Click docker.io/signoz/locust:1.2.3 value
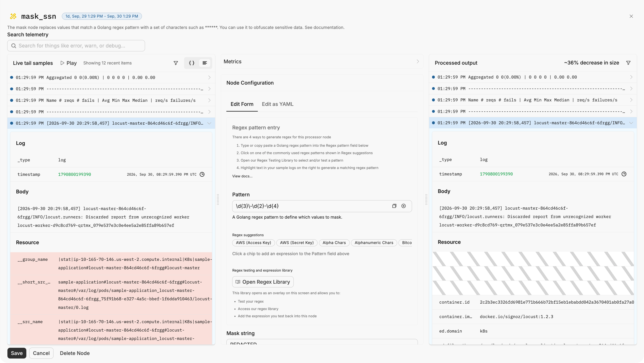Screen dimensions: 644x363 coord(517,317)
